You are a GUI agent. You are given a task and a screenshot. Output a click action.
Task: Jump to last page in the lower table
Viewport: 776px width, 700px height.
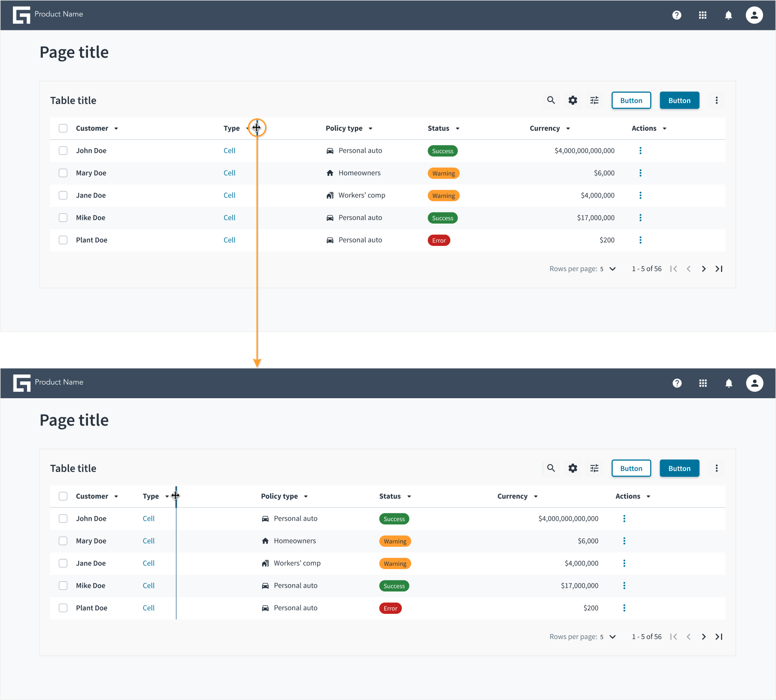719,637
